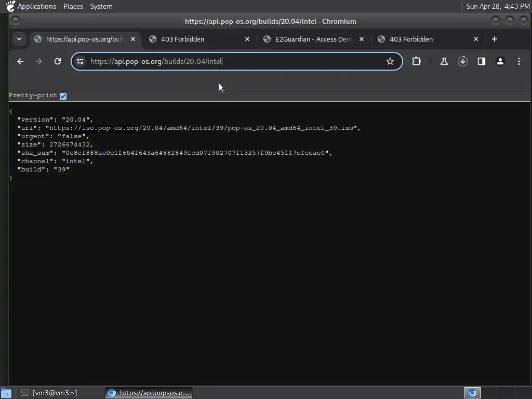Open a new tab with plus button
Screen dimensions: 532x399
click(x=495, y=39)
